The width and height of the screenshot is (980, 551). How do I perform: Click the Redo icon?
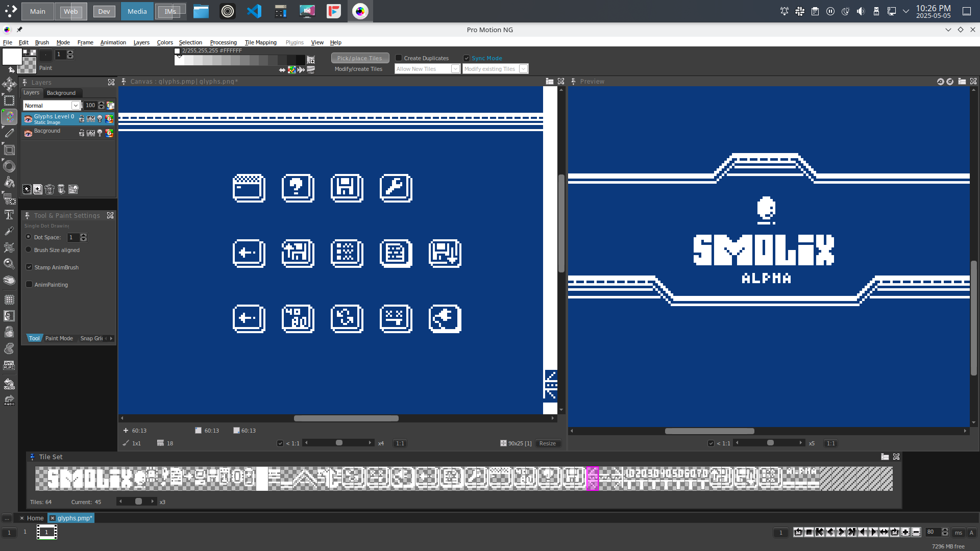[9, 400]
